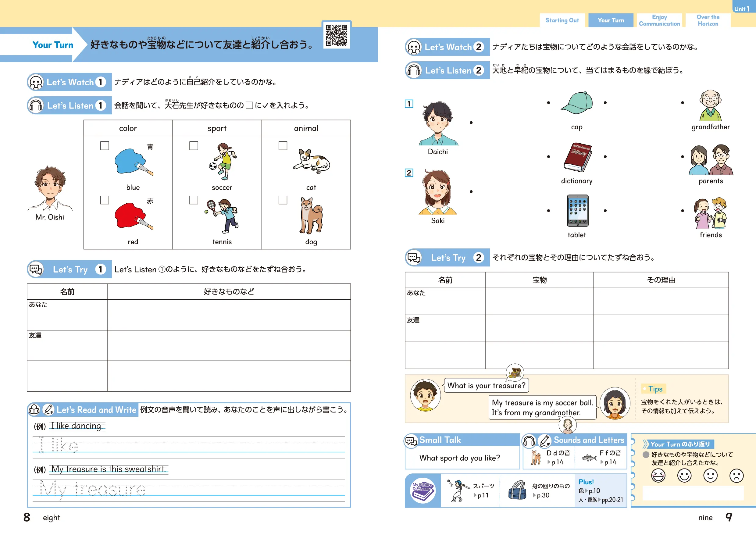Click the Small Talk heading
This screenshot has width=756, height=535.
click(x=440, y=440)
